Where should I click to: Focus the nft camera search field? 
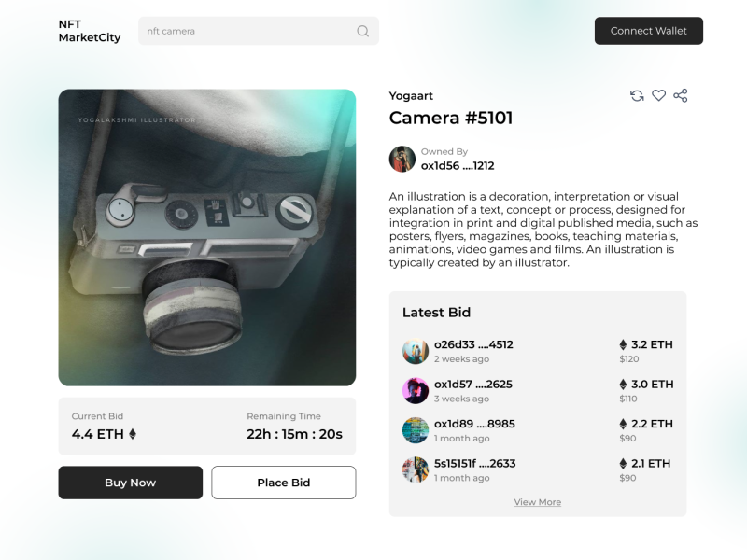point(247,31)
